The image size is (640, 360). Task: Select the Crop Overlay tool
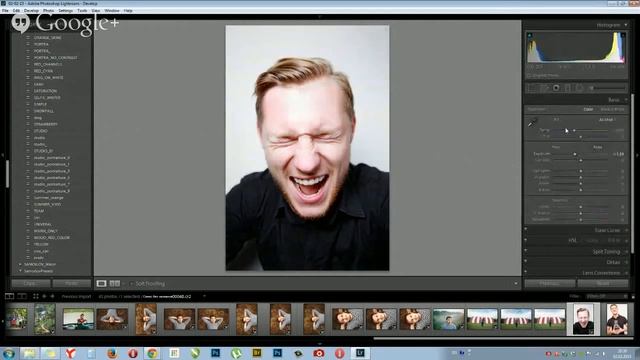click(x=532, y=88)
